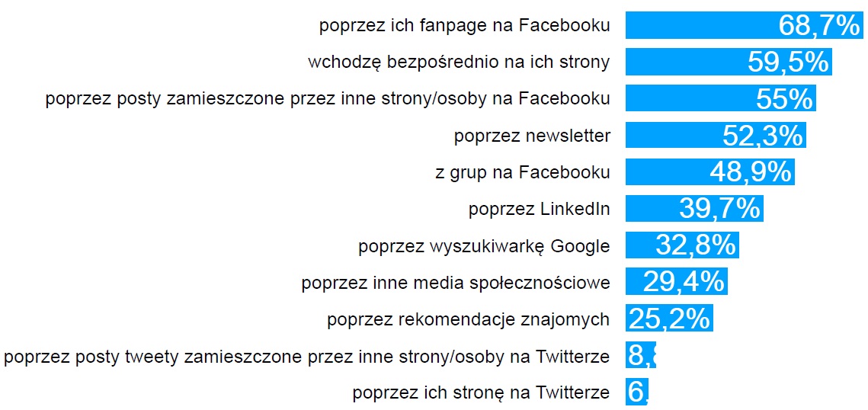
Task: Select the 29,4% bar
Action: [677, 281]
